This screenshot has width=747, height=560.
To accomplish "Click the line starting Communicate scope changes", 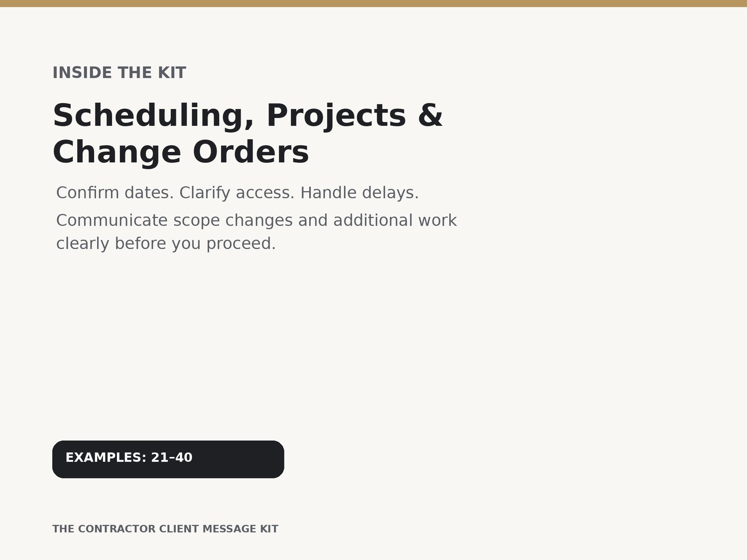I will click(256, 221).
